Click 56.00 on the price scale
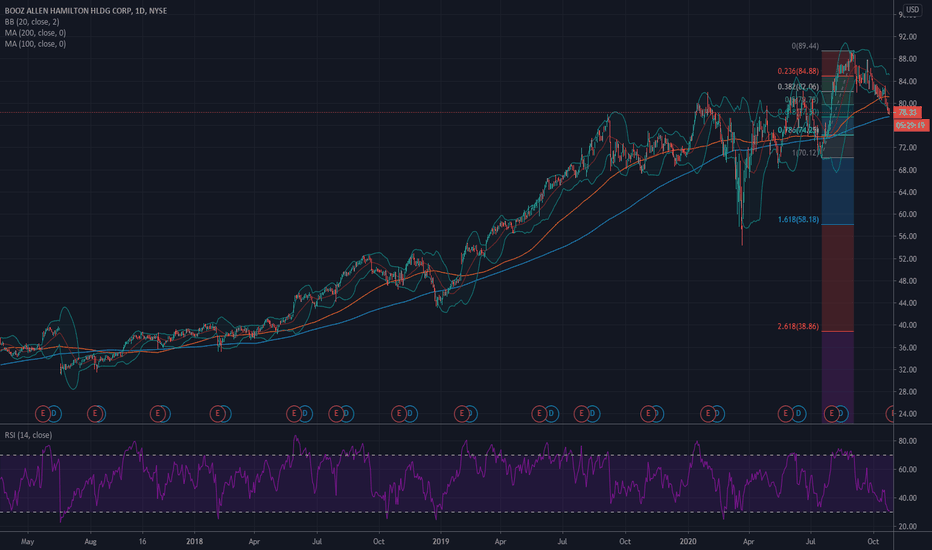 tap(908, 237)
